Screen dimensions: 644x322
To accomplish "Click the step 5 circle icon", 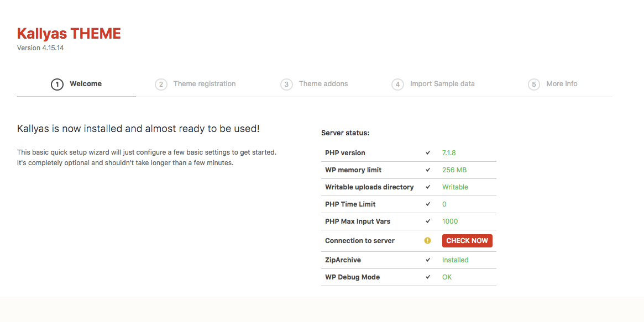I will pos(534,85).
